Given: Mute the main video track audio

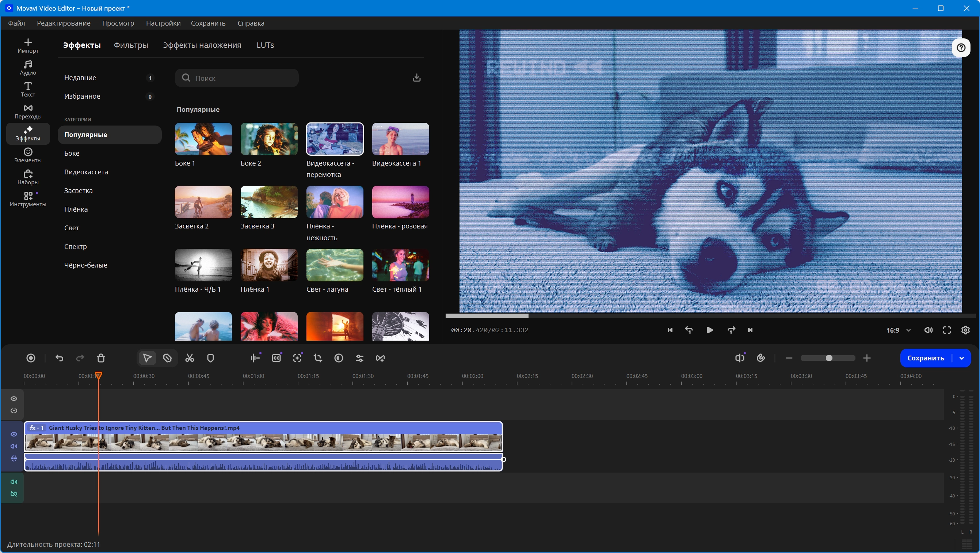Looking at the screenshot, I should [x=14, y=446].
